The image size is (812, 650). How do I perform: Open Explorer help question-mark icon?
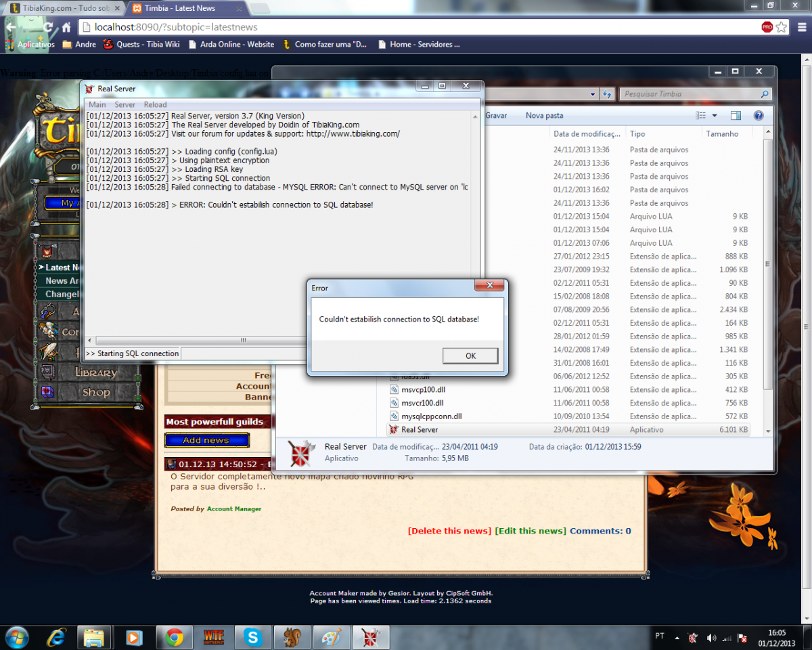759,116
